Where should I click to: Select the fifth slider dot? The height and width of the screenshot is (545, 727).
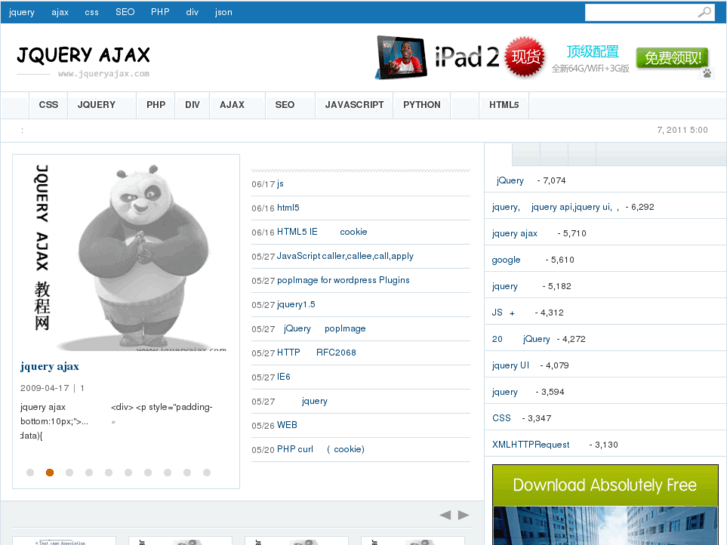click(x=108, y=472)
